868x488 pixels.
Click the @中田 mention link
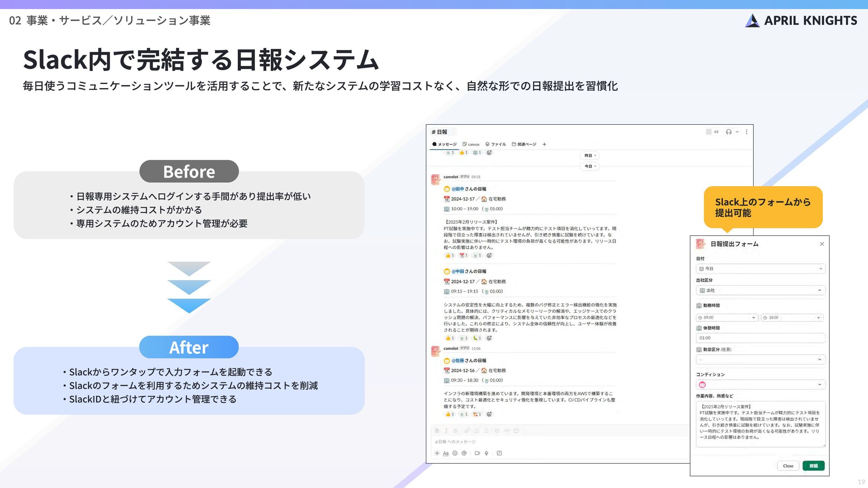pos(458,272)
